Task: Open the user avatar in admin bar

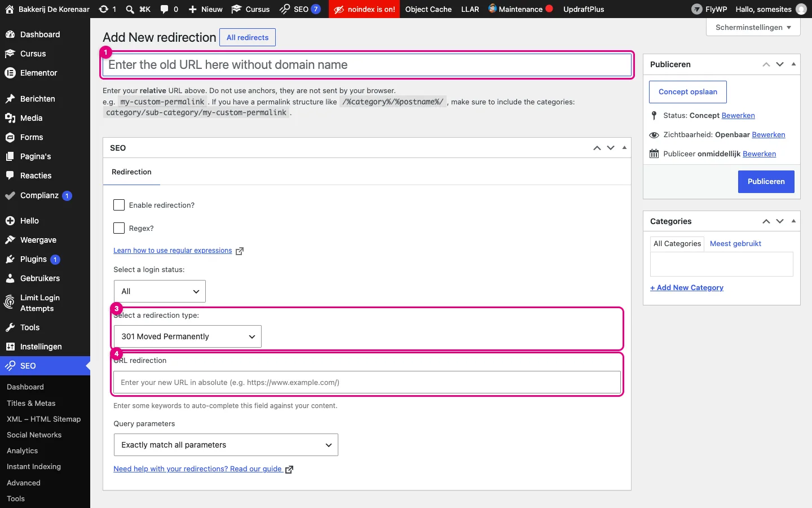Action: click(801, 9)
